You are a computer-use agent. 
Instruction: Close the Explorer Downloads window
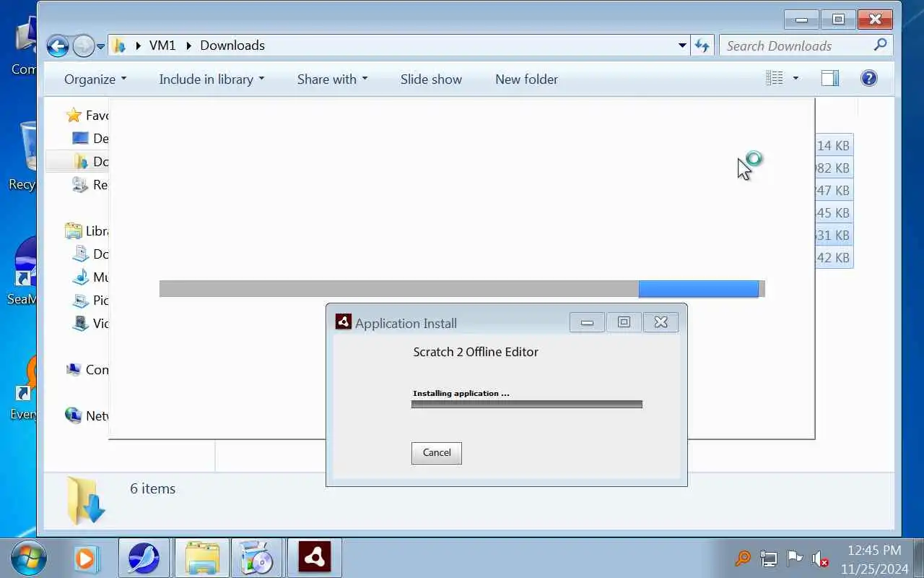[876, 20]
